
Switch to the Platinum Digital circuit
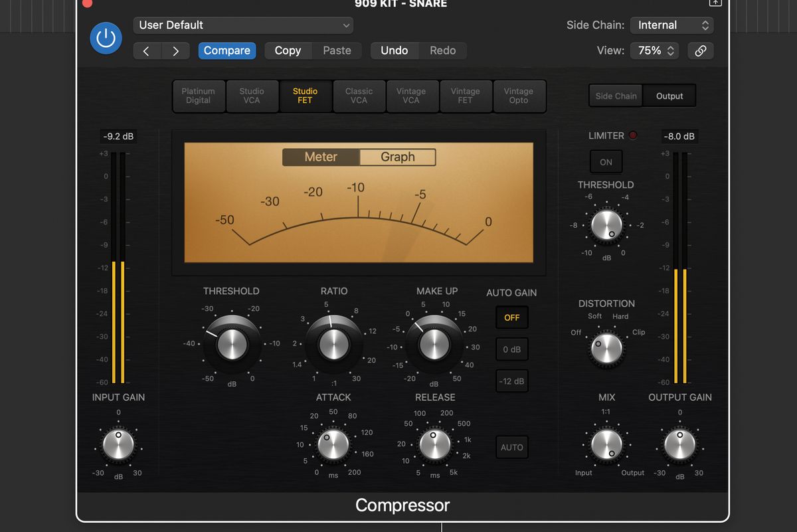pos(199,96)
